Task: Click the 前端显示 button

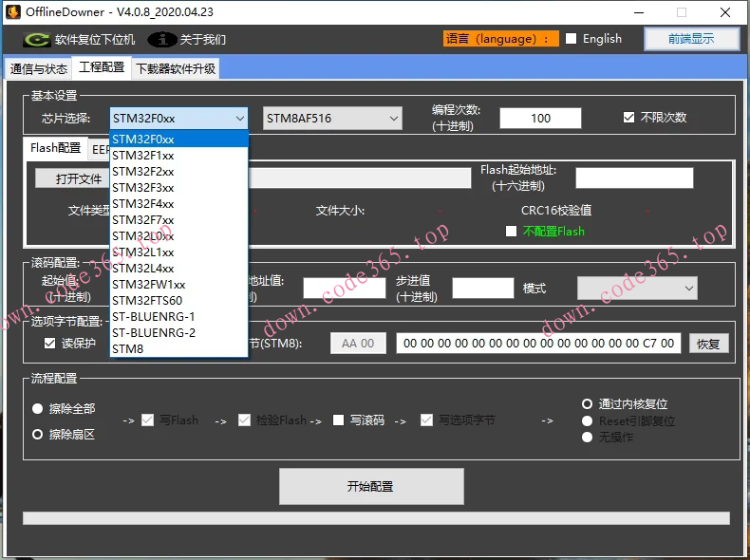Action: click(691, 39)
